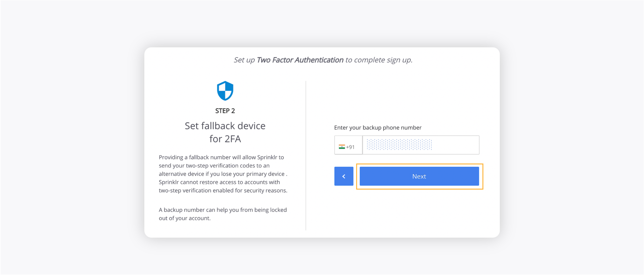Focus the backup phone number input field
The image size is (644, 275).
pos(421,145)
